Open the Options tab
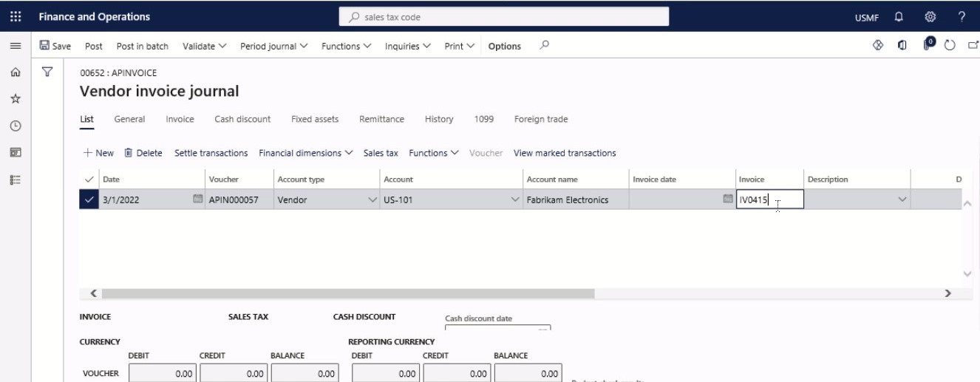 [x=505, y=46]
